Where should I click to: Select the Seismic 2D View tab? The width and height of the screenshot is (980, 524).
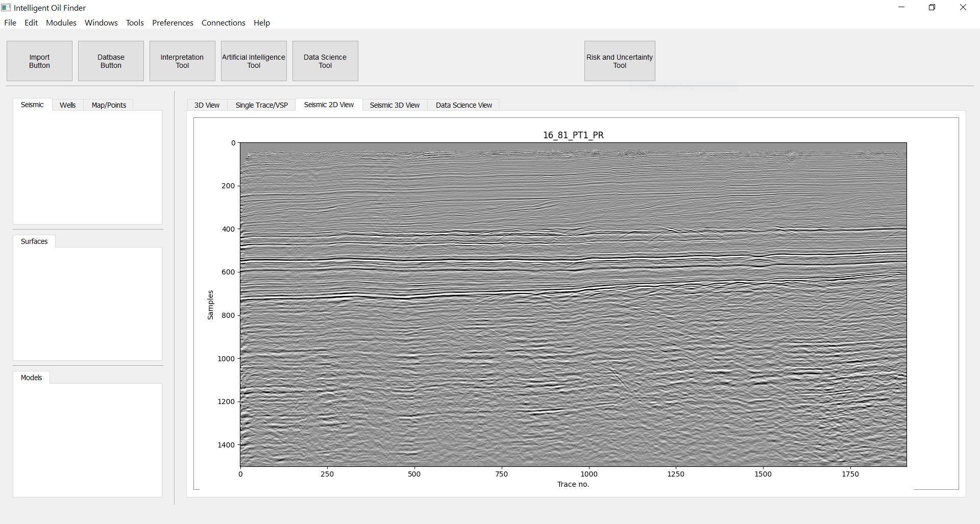(329, 105)
